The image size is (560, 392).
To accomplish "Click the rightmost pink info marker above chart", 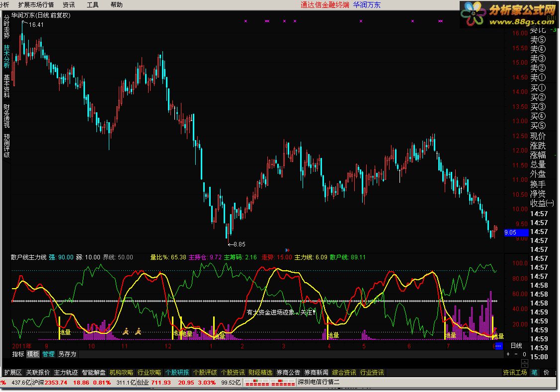I will pyautogui.click(x=440, y=21).
